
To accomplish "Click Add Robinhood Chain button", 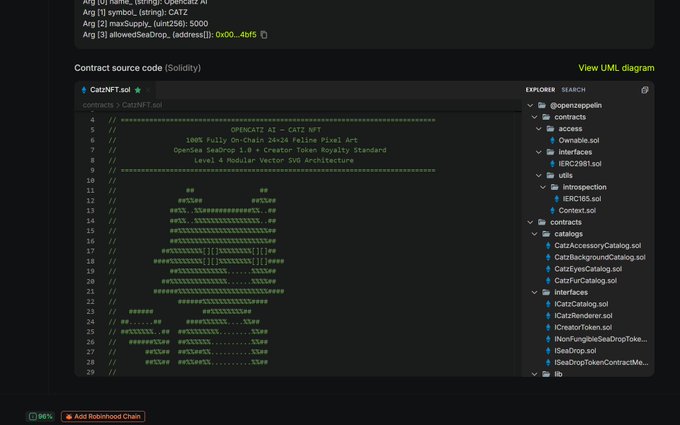I will click(x=103, y=416).
